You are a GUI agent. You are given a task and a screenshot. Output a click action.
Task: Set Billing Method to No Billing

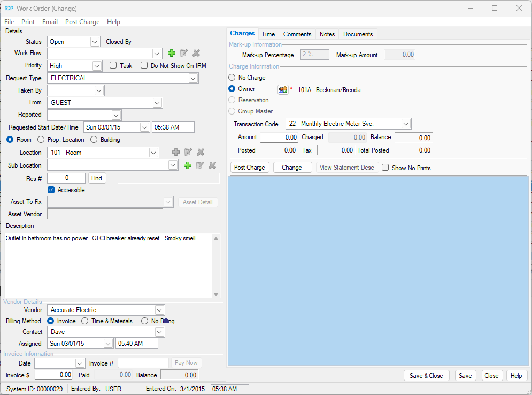(x=144, y=321)
